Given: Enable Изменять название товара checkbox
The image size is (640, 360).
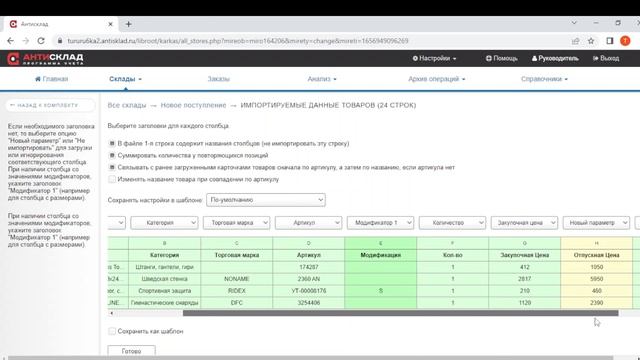Looking at the screenshot, I should pos(112,179).
